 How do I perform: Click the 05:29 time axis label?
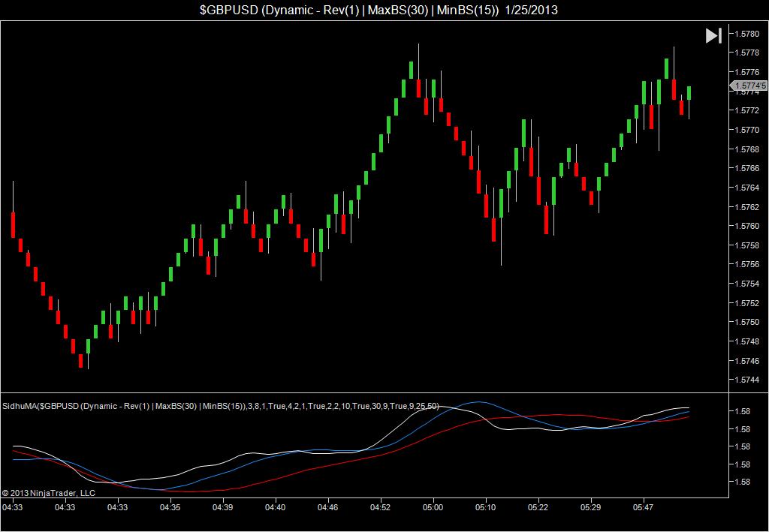[590, 507]
